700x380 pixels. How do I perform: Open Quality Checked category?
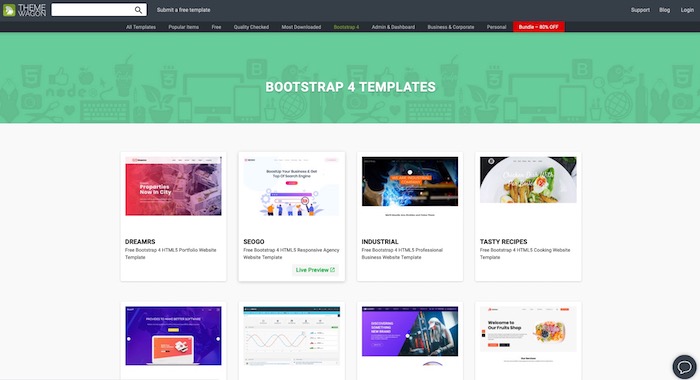pyautogui.click(x=251, y=27)
